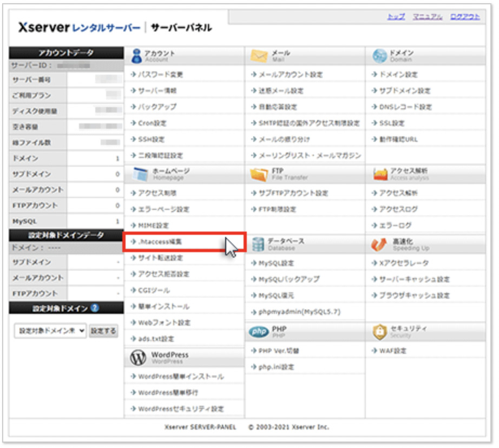
Task: Open アクセス拒否設定
Action: [x=163, y=274]
